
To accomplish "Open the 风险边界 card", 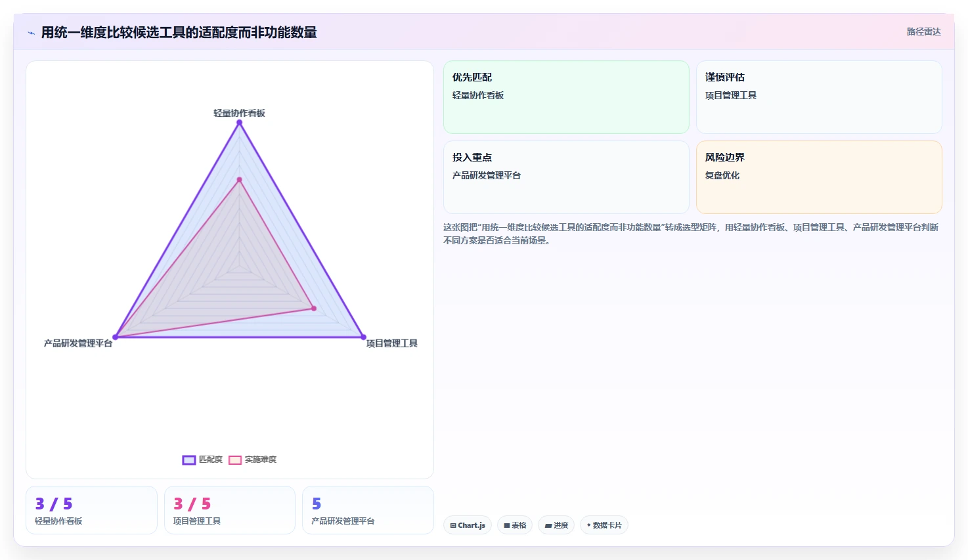I will [819, 177].
